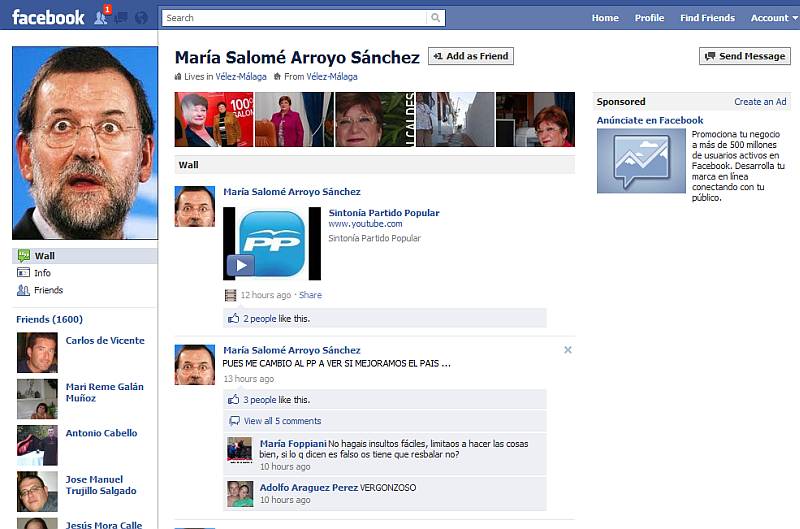This screenshot has width=800, height=529.
Task: Click the Create an Ad link
Action: (760, 102)
